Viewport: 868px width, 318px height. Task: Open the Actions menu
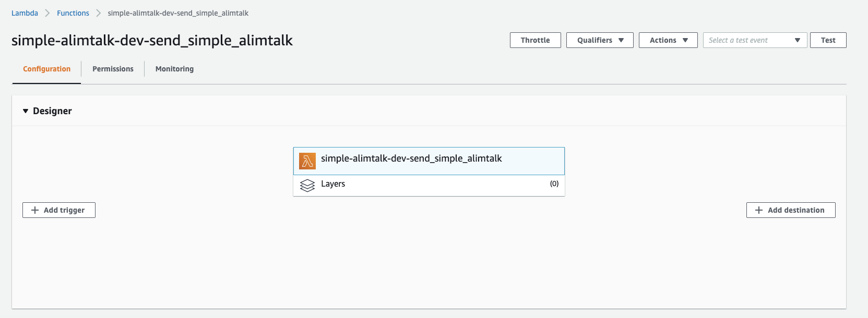668,40
